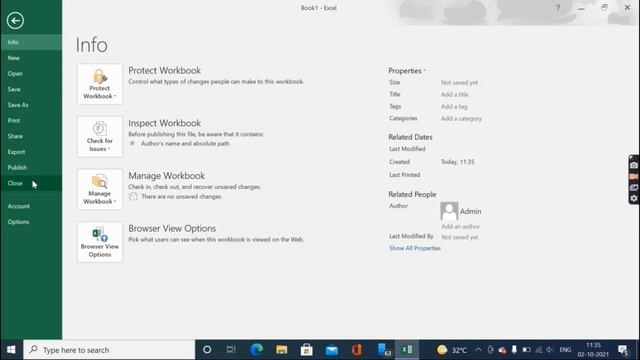Click Add an author field

click(x=460, y=226)
